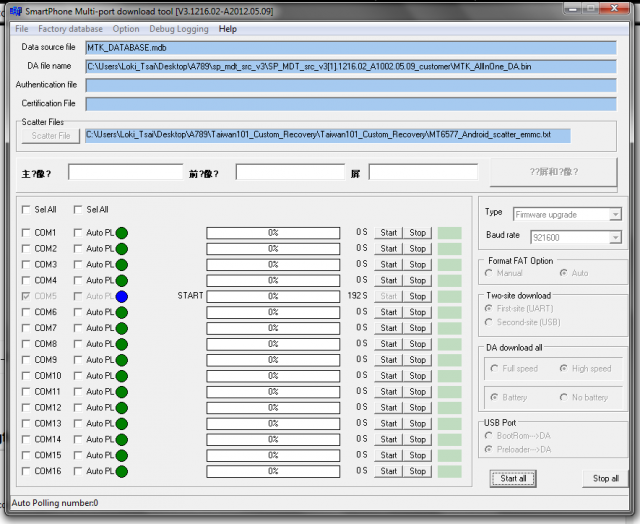Click Start for the COM12 row
Screen dimensions: 640x524
tap(388, 408)
